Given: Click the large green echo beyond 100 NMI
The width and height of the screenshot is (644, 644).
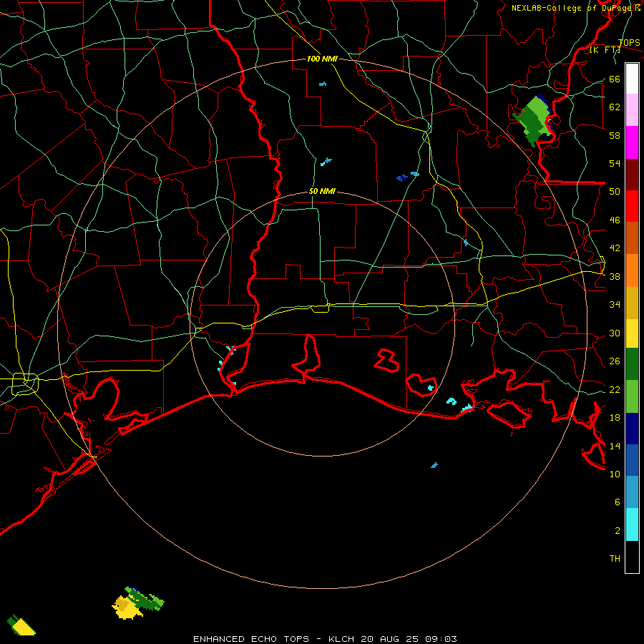Looking at the screenshot, I should (x=533, y=120).
